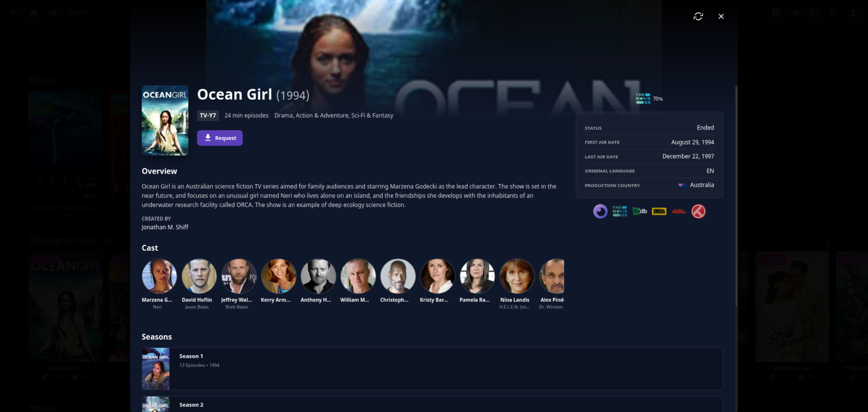The image size is (868, 412).
Task: Click the 'EN' original language value
Action: [x=710, y=171]
